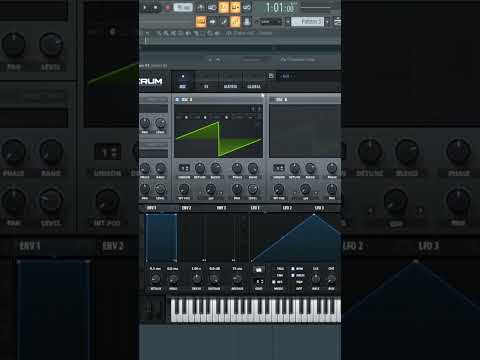The height and width of the screenshot is (360, 480).
Task: Click Phase knob of saw oscillator
Action: (x=237, y=168)
